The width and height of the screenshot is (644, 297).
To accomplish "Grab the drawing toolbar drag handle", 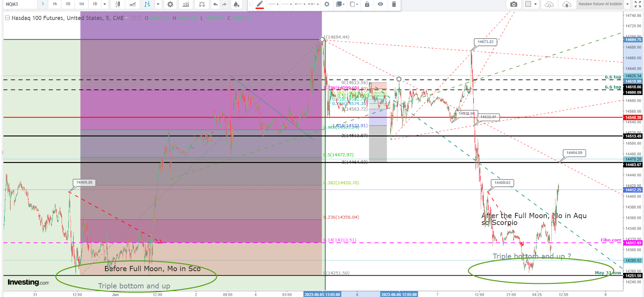I will coord(250,4).
